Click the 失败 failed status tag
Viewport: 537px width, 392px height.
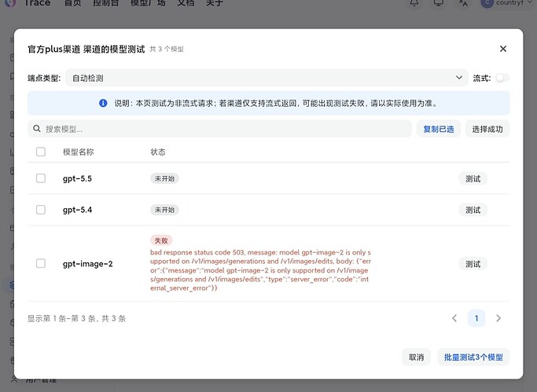(x=161, y=240)
